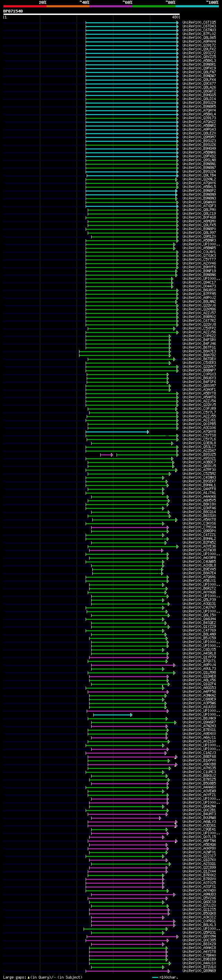Viewport: 222px width, 980px height.
Task: Click the white query sequence bar
Action: pos(92,14)
